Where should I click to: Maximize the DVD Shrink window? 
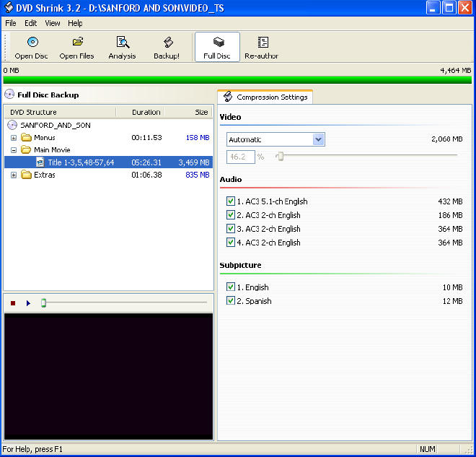[x=449, y=8]
